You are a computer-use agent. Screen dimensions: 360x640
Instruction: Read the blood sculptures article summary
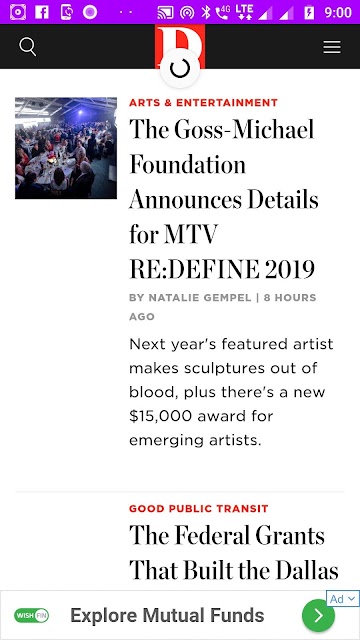tap(231, 392)
